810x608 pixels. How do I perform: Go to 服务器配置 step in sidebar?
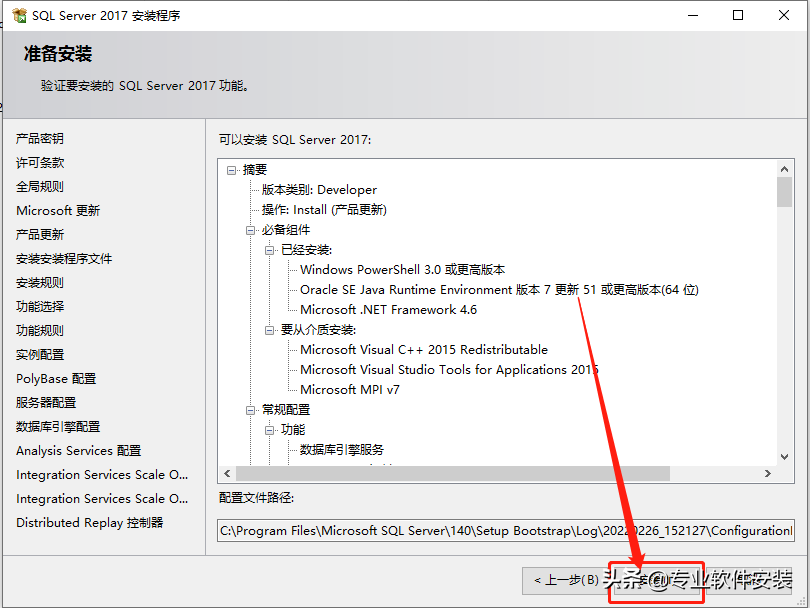[x=46, y=402]
